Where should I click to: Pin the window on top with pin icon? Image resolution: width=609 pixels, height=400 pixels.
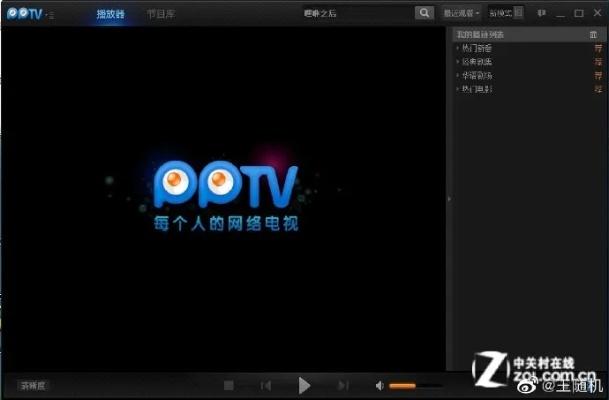(541, 14)
